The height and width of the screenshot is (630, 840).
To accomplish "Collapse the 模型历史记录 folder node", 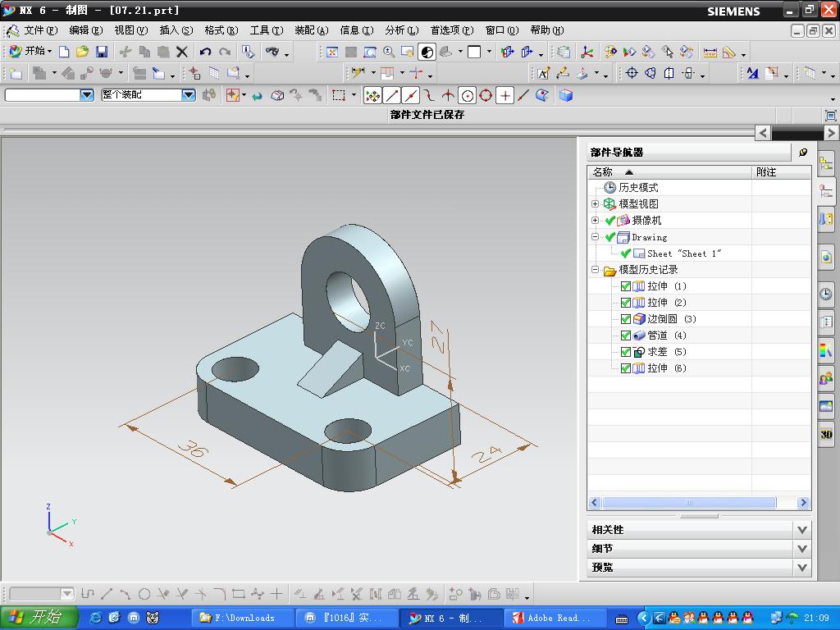I will pos(596,270).
